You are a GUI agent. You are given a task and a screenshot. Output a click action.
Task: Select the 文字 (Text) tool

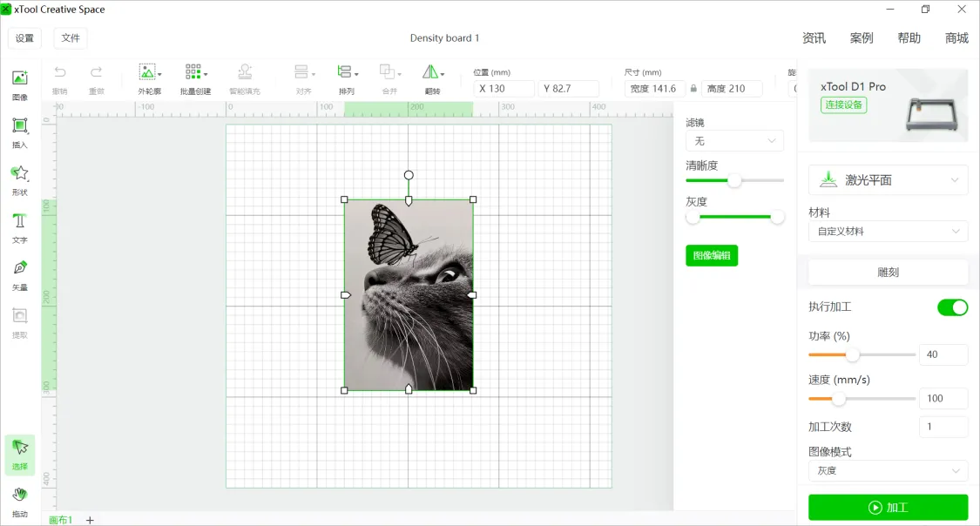pos(20,227)
